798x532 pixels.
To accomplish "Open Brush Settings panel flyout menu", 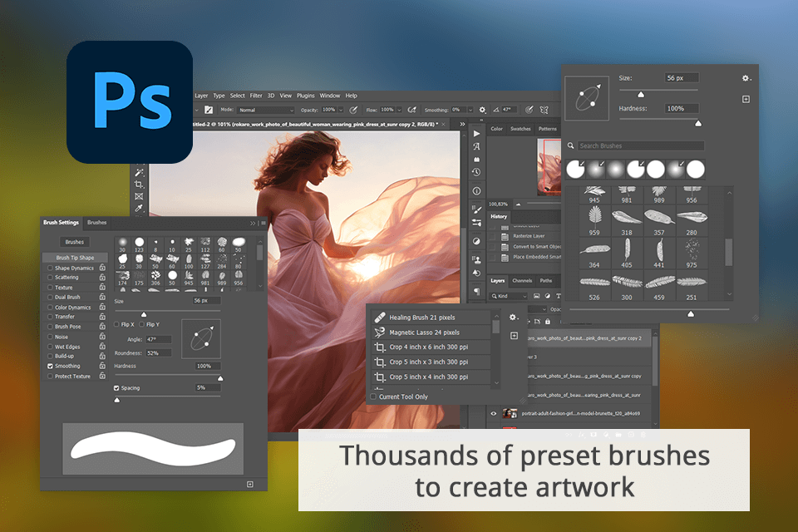I will point(264,223).
